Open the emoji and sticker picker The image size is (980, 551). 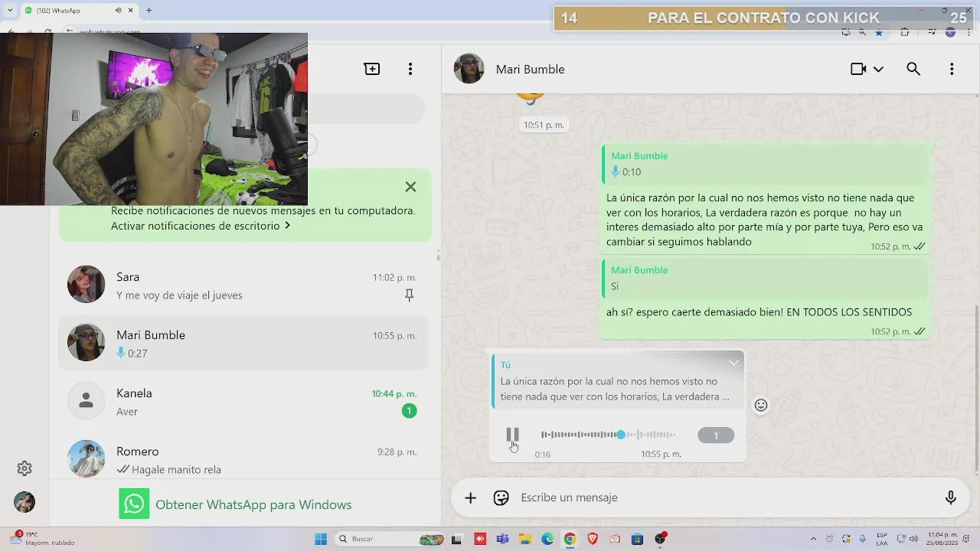pos(501,498)
